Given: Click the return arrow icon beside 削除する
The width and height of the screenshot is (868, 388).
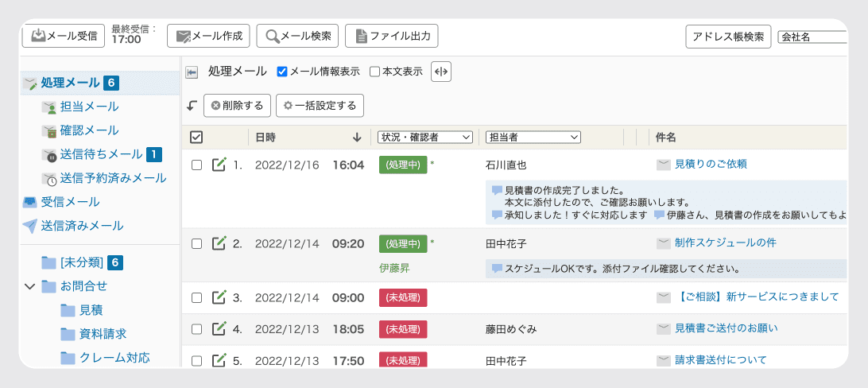Looking at the screenshot, I should [192, 105].
